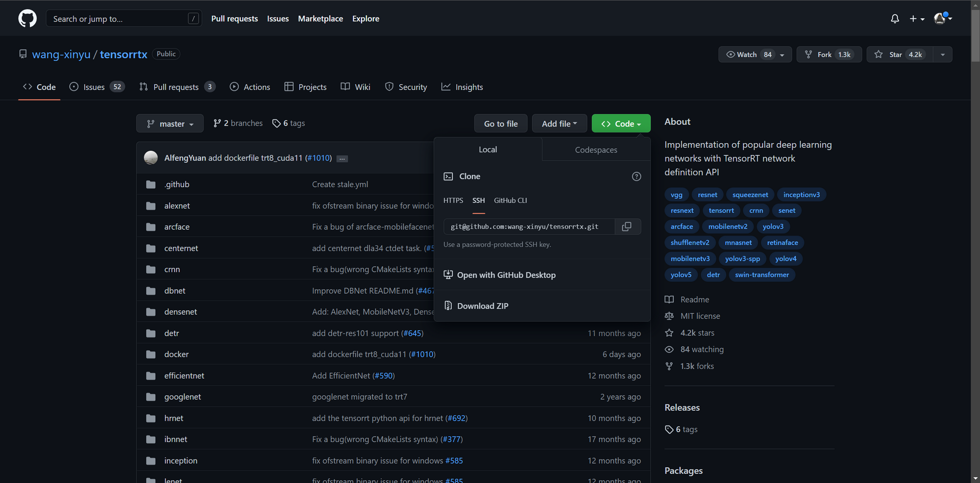This screenshot has height=483, width=980.
Task: Open the wang-xinyu owner link
Action: pyautogui.click(x=61, y=54)
